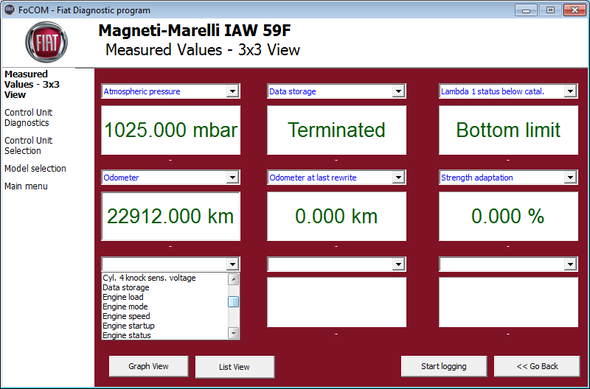Click the empty bottom-right value box
The width and height of the screenshot is (590, 389).
coord(508,302)
